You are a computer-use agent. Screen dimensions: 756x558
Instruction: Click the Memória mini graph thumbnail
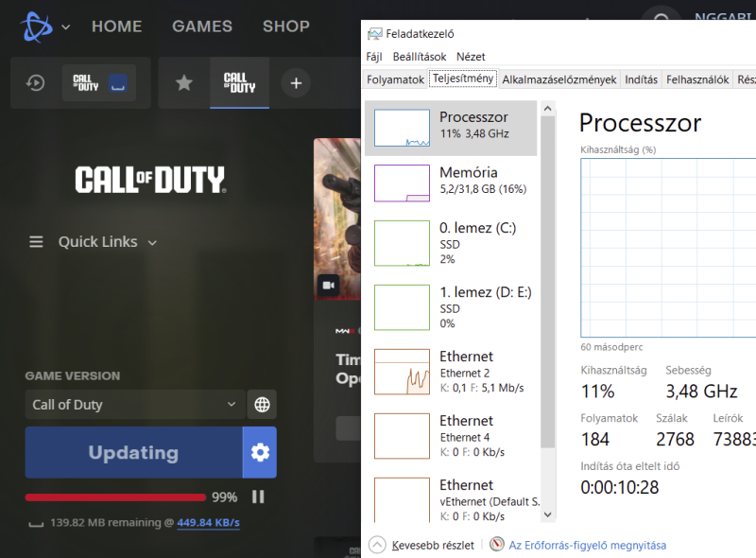(x=402, y=183)
